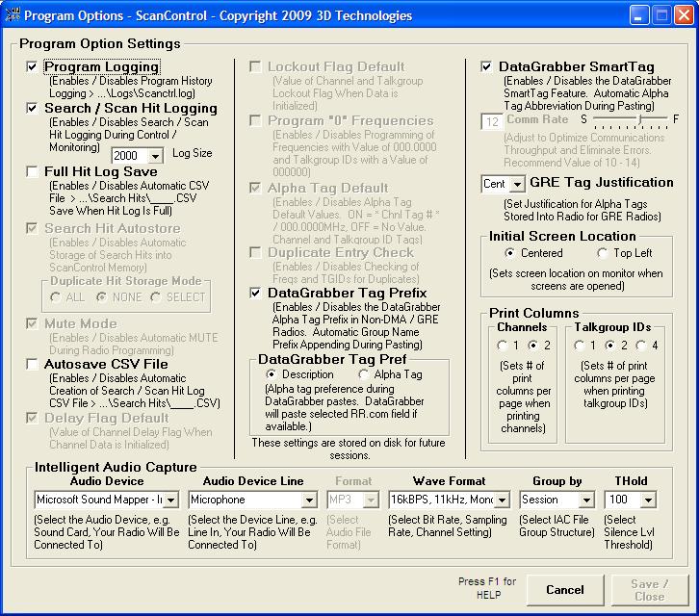Open the MP3 Format dropdown

click(x=371, y=500)
